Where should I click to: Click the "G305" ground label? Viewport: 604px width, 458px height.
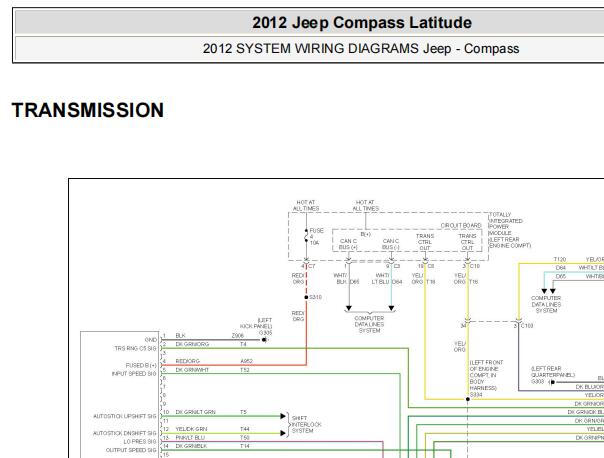click(265, 332)
